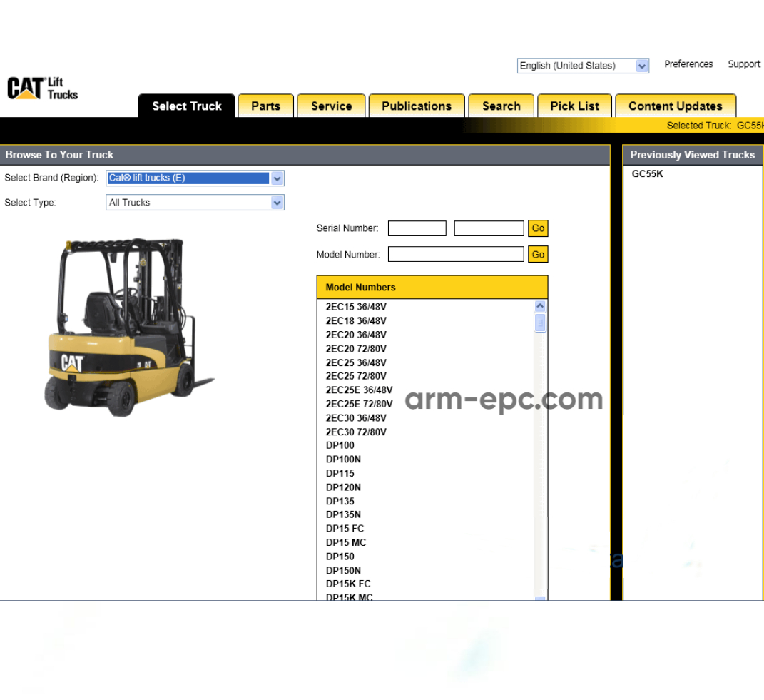Click the CAT Lift Trucks logo
This screenshot has width=764, height=700.
[x=42, y=88]
